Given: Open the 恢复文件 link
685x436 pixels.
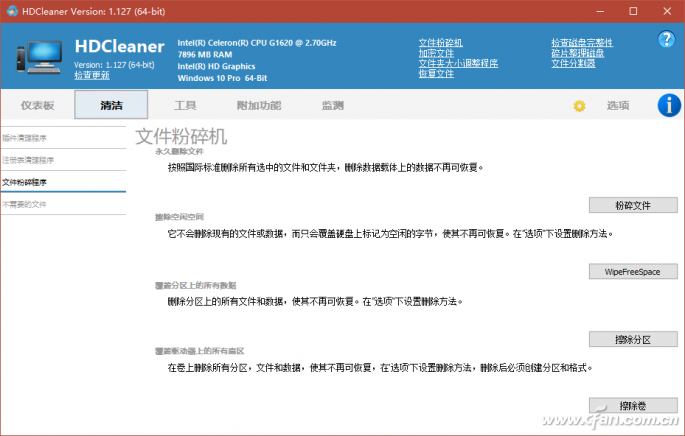Looking at the screenshot, I should point(436,73).
